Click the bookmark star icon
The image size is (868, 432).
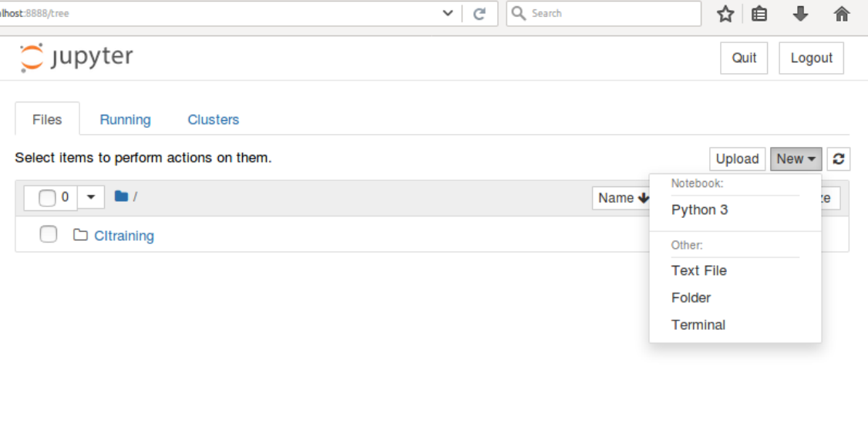725,14
